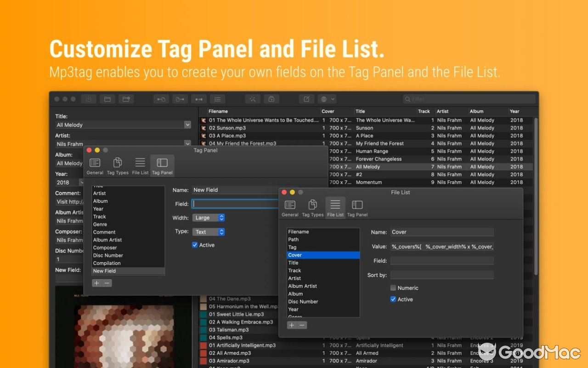Switch to the File List tab in Tag Panel dialog
The height and width of the screenshot is (368, 588).
[x=140, y=165]
